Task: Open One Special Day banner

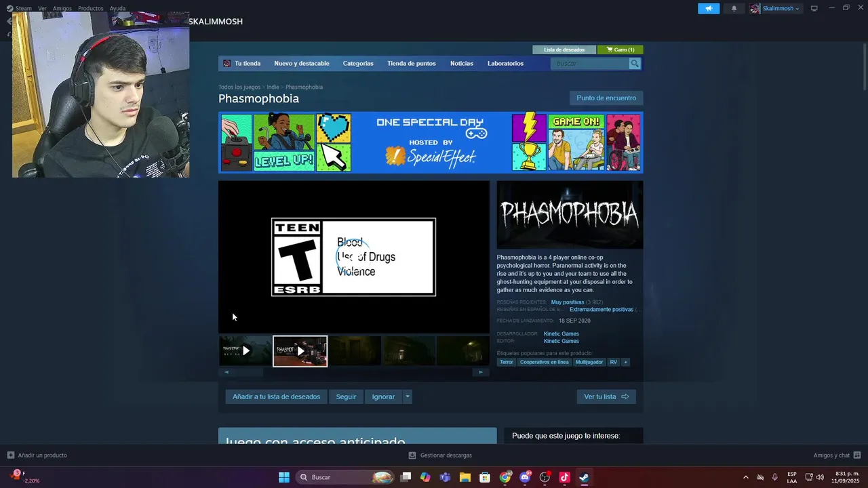Action: [431, 142]
